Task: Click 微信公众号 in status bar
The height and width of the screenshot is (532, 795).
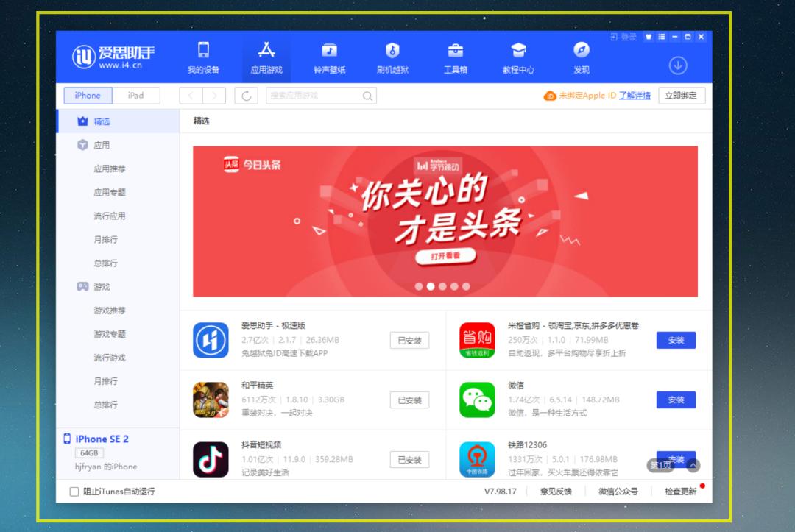Action: 618,492
